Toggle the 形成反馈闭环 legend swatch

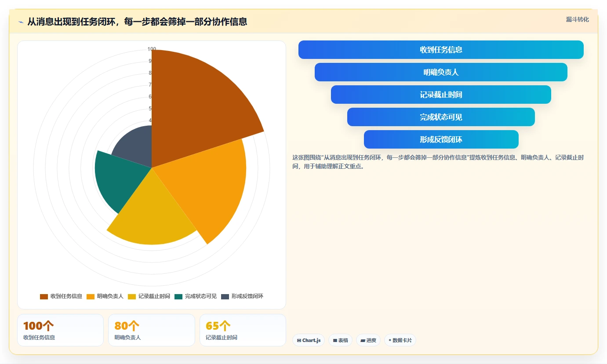[x=225, y=296]
